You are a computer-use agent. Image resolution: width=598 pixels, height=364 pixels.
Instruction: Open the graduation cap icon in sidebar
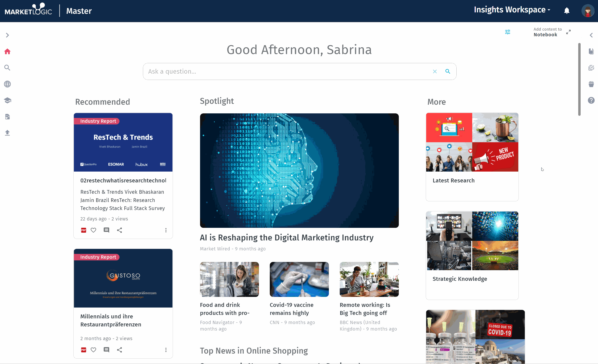[7, 100]
